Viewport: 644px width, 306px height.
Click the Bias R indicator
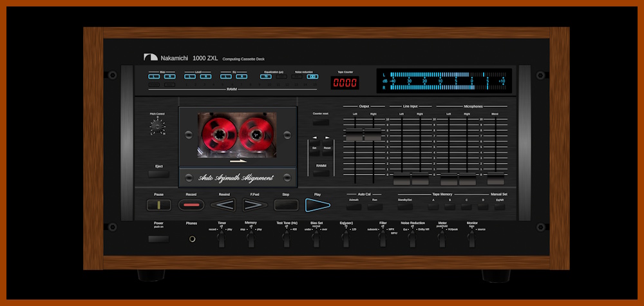point(169,77)
